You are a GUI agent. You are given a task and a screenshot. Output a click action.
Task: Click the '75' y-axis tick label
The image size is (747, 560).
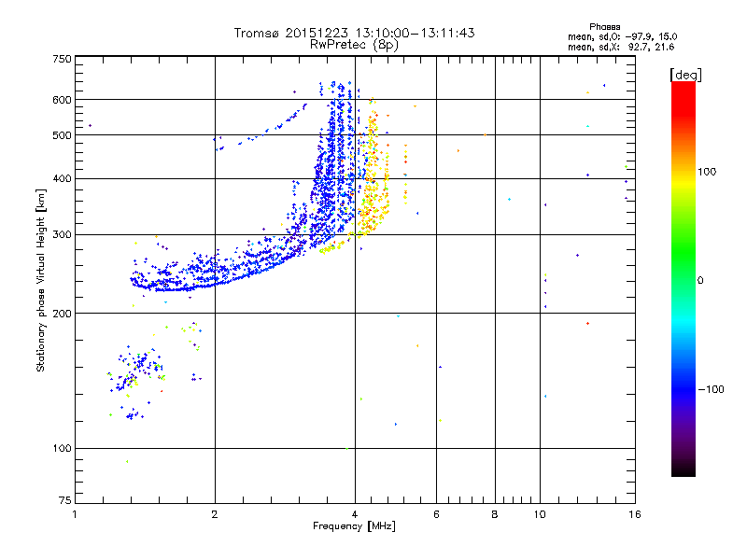(65, 500)
